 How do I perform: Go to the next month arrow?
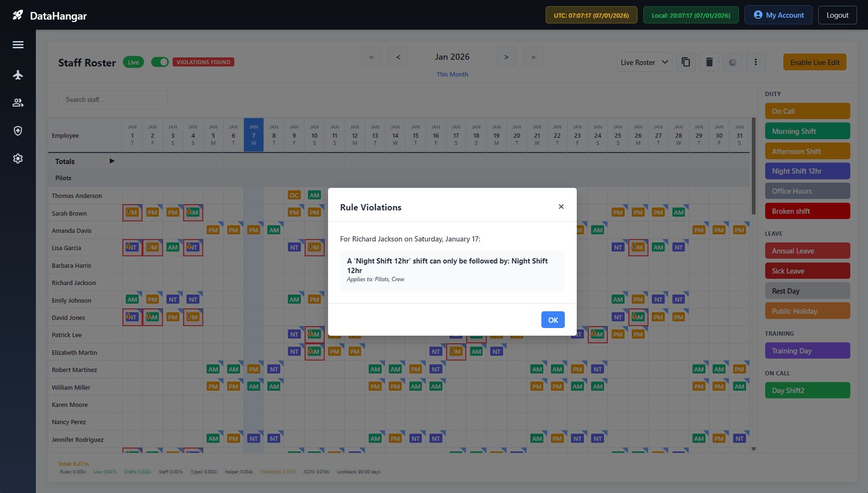506,57
